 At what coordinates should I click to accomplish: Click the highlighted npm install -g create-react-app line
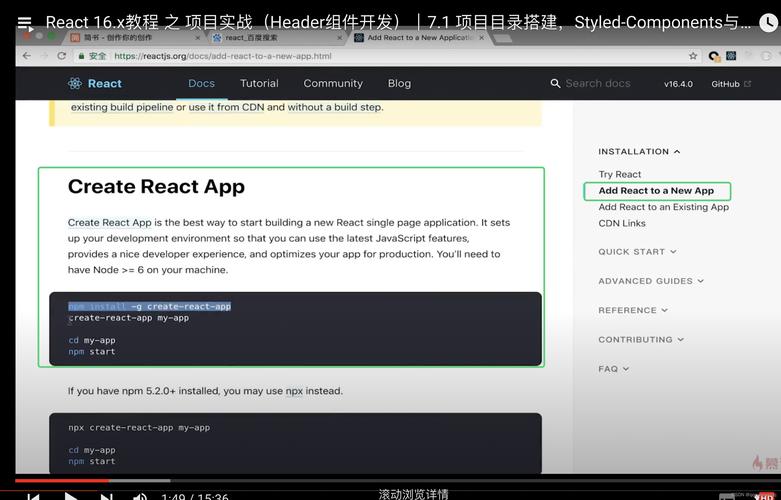tap(149, 306)
